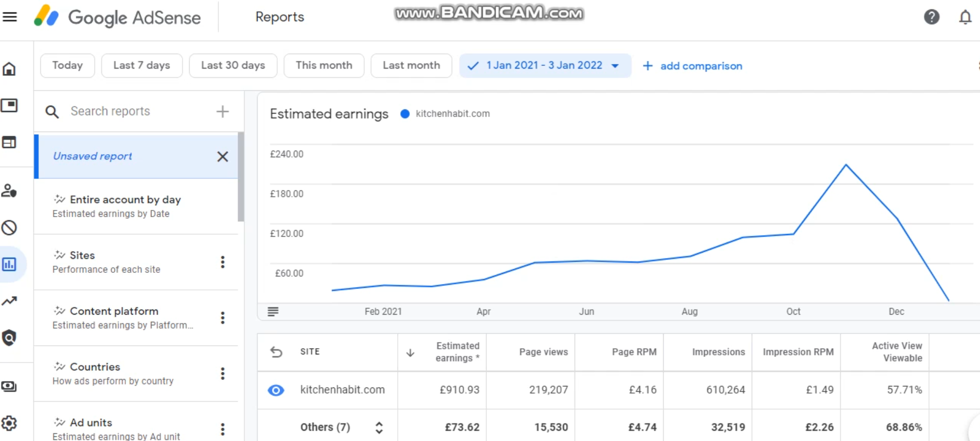Click the report list scrollbar
The image size is (980, 441).
(241, 177)
